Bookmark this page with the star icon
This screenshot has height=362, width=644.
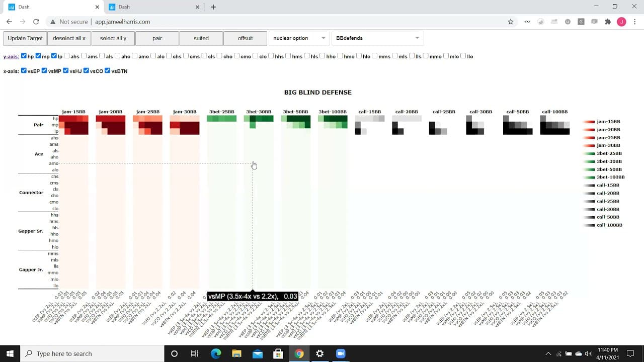pyautogui.click(x=510, y=22)
